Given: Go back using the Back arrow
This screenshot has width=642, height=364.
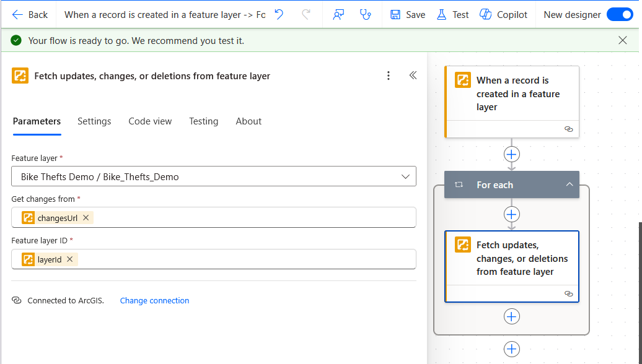Looking at the screenshot, I should point(30,15).
